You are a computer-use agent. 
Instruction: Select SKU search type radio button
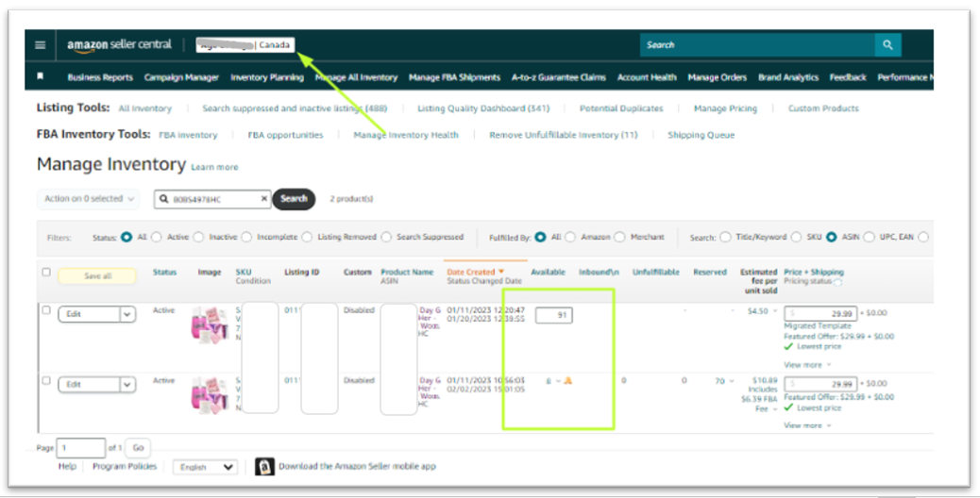[796, 237]
